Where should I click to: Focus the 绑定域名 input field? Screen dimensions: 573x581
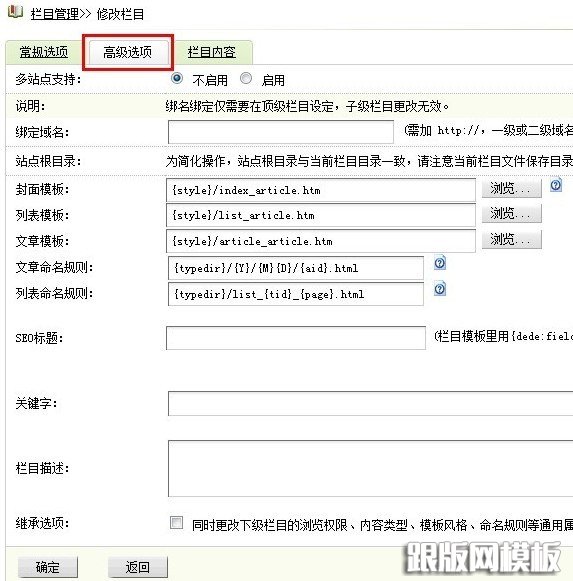[281, 132]
